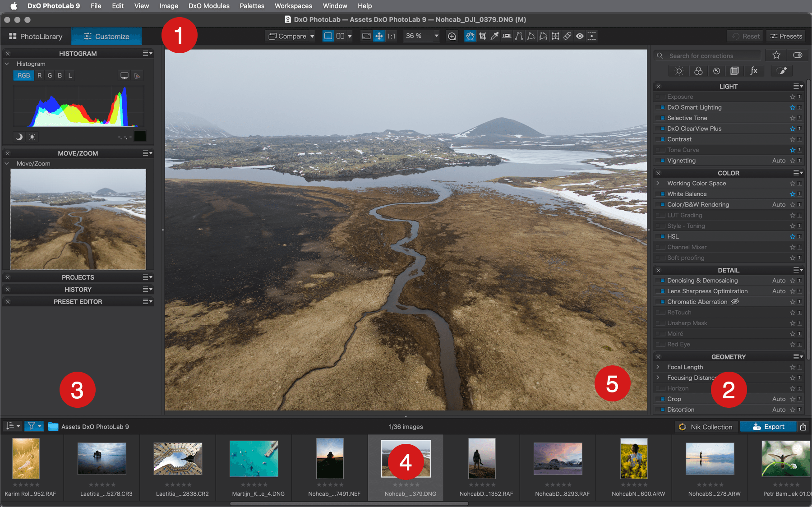The height and width of the screenshot is (507, 812).
Task: Switch to the PhotoLibrary tab
Action: [x=36, y=37]
